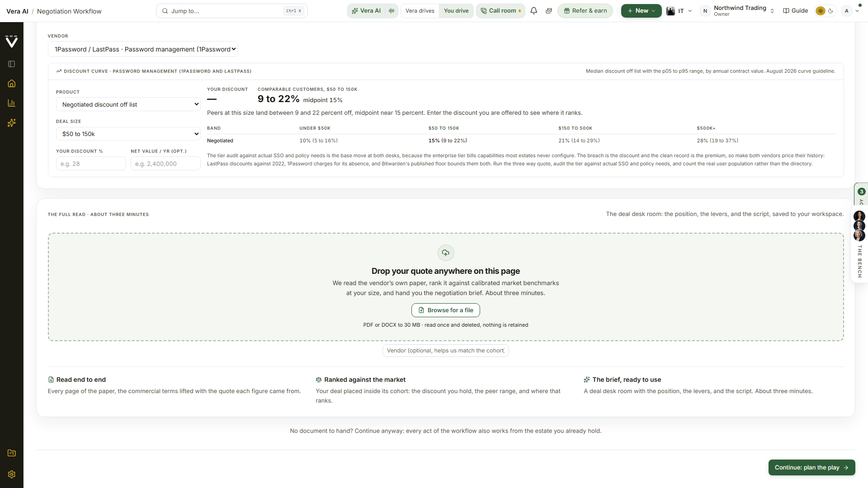Click the "15% (9 to 22%)" cell
Viewport: 868px width, 488px height.
pyautogui.click(x=448, y=141)
